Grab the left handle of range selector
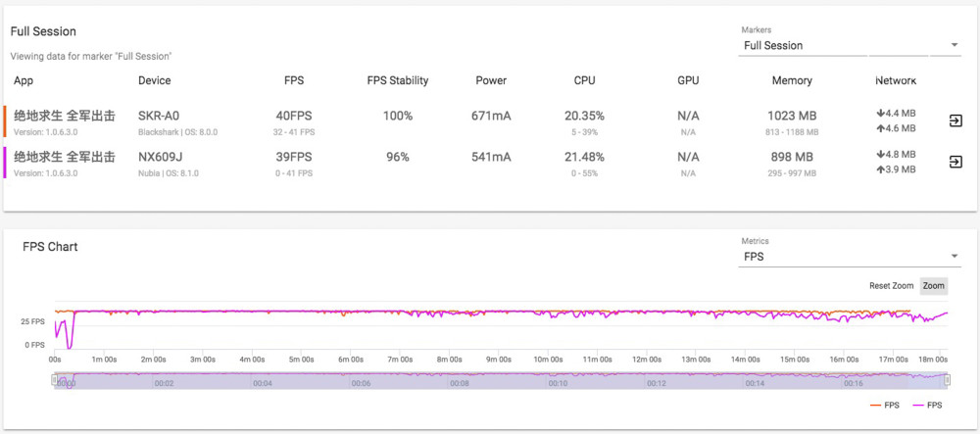Viewport: 980px width, 434px height. pos(54,380)
